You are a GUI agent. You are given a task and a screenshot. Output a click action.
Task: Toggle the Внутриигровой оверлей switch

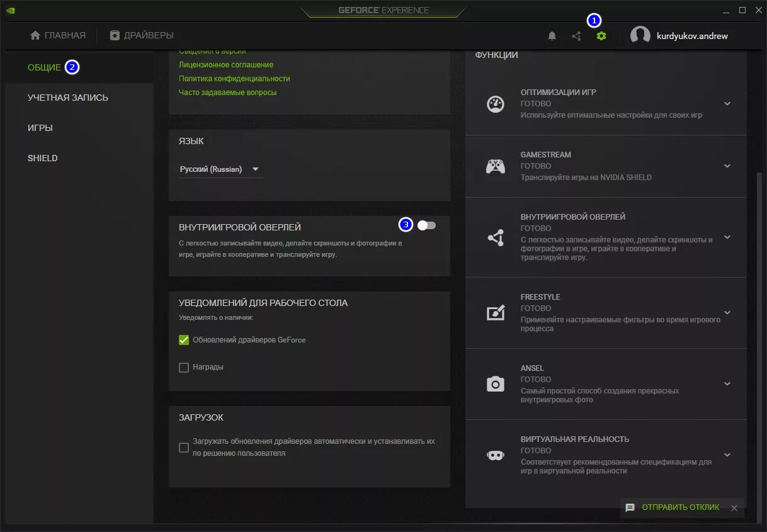(x=426, y=225)
